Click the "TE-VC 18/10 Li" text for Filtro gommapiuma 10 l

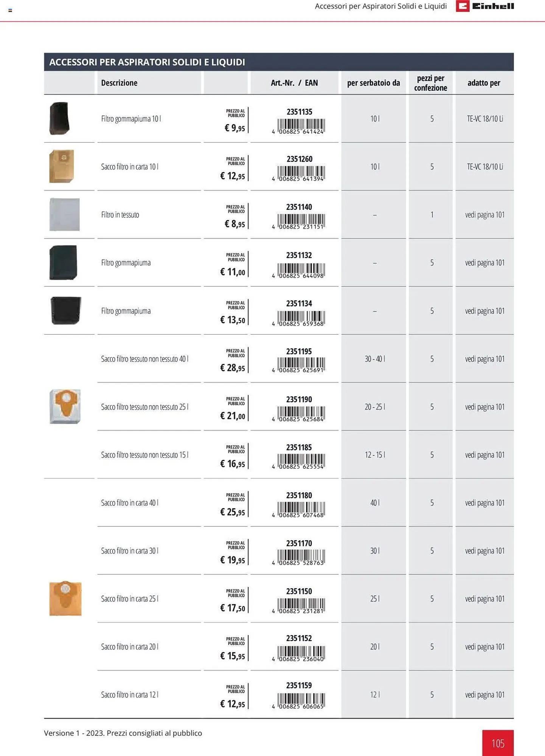[484, 119]
